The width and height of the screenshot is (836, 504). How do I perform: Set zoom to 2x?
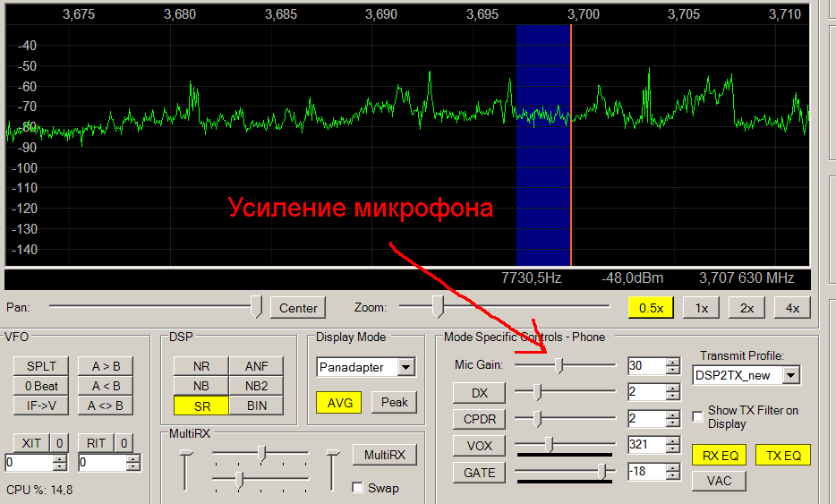tap(746, 308)
